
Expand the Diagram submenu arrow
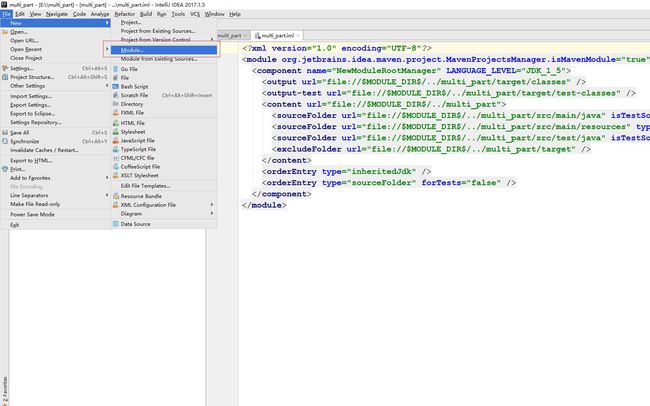click(x=212, y=214)
